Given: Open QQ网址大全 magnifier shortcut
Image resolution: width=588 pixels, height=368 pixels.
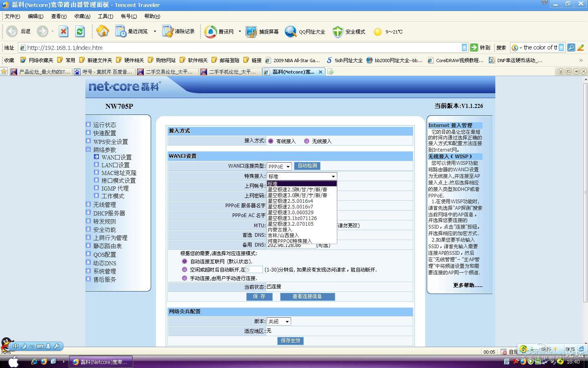Looking at the screenshot, I should pos(305,31).
